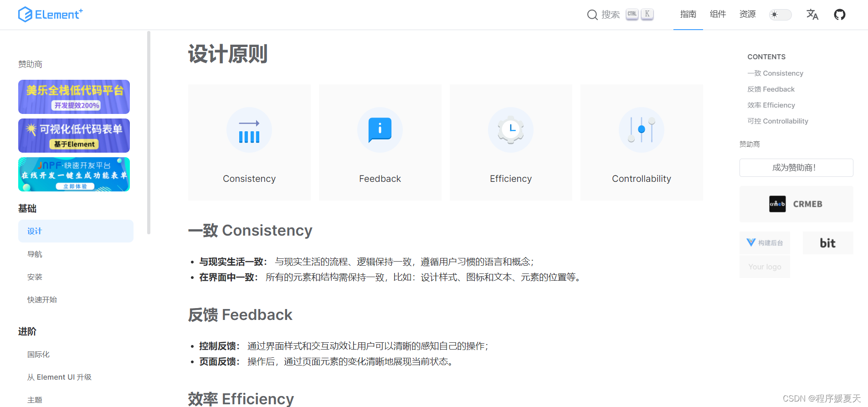Select 导航 in the sidebar
Image resolution: width=868 pixels, height=407 pixels.
click(x=35, y=254)
